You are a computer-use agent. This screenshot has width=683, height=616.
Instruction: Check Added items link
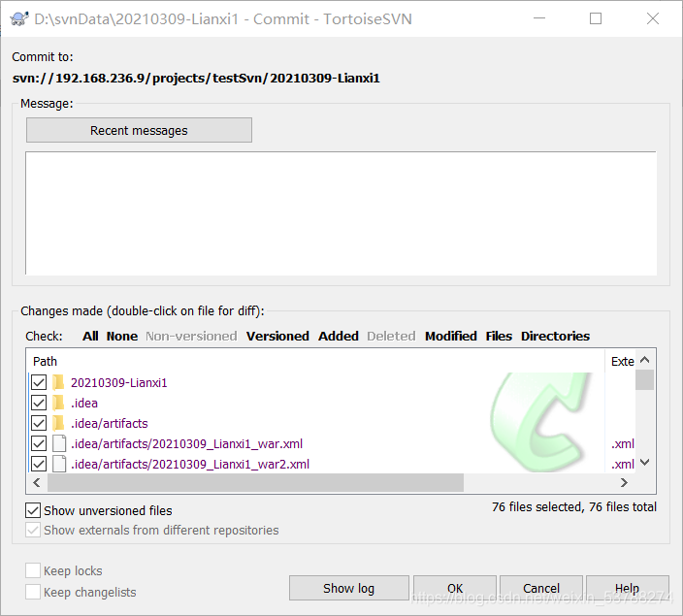pyautogui.click(x=339, y=336)
